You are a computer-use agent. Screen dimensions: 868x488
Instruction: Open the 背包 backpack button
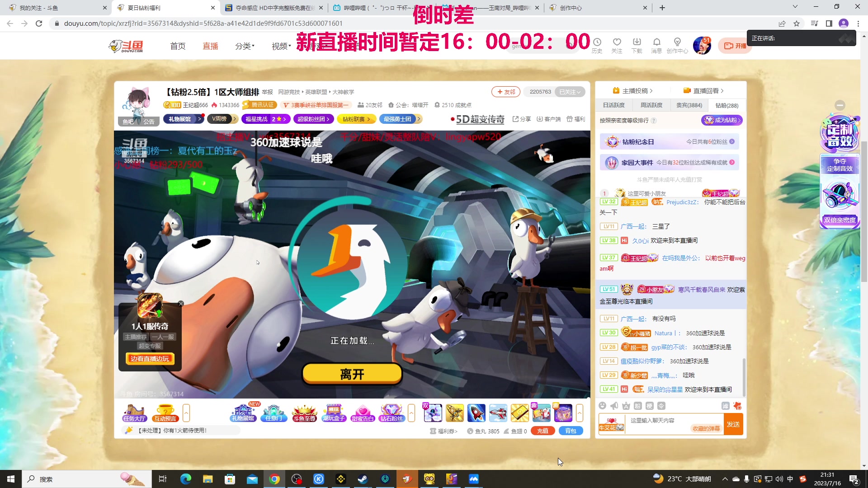pos(571,431)
